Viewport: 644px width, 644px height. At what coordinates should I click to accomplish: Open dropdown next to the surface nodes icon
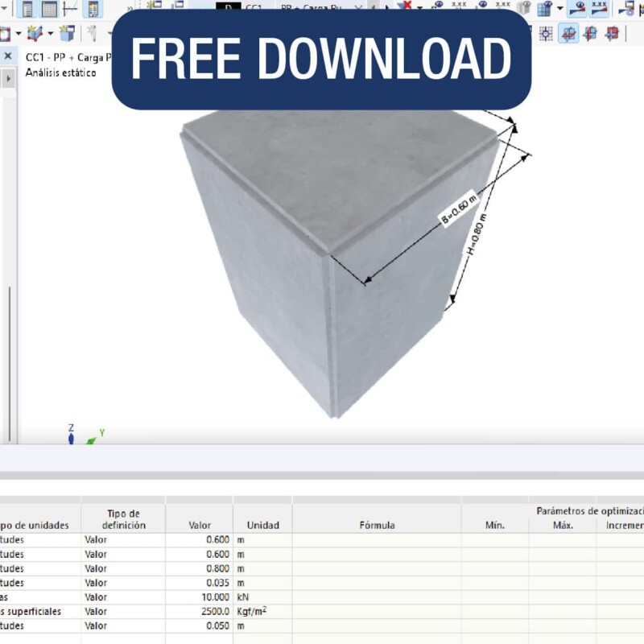[x=19, y=33]
